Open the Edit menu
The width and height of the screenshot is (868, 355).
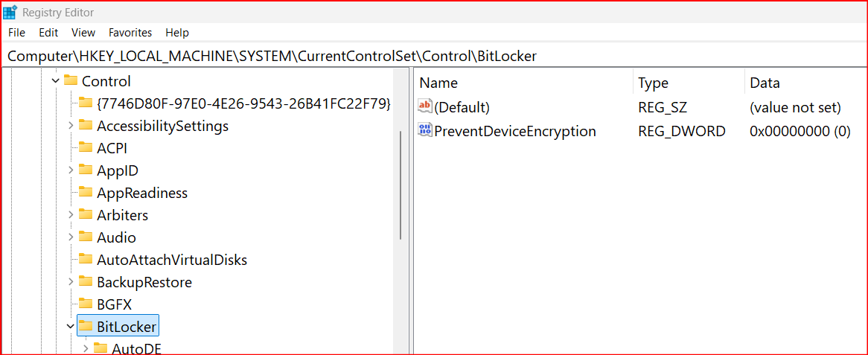pyautogui.click(x=48, y=33)
